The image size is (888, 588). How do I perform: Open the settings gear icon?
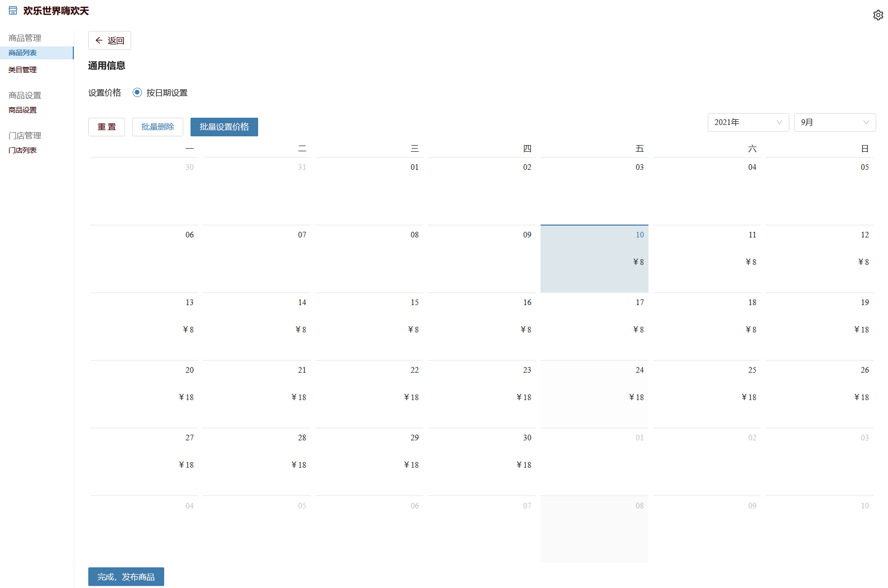click(x=878, y=15)
